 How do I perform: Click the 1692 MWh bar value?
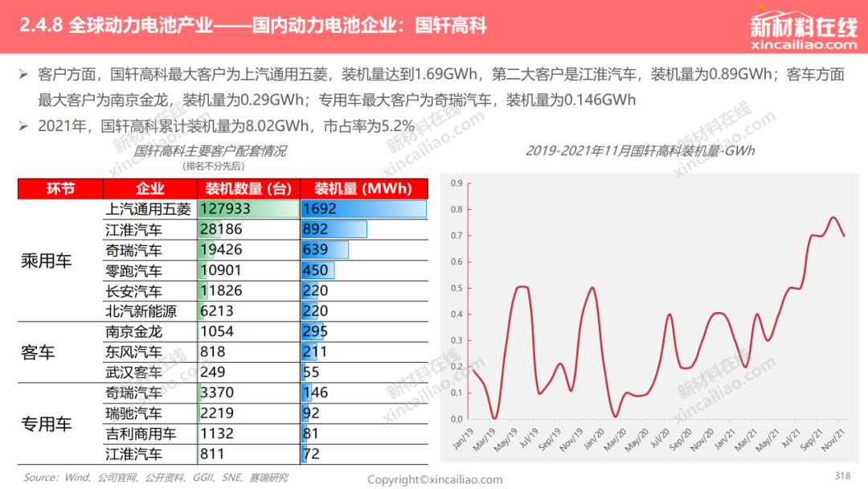(x=320, y=209)
